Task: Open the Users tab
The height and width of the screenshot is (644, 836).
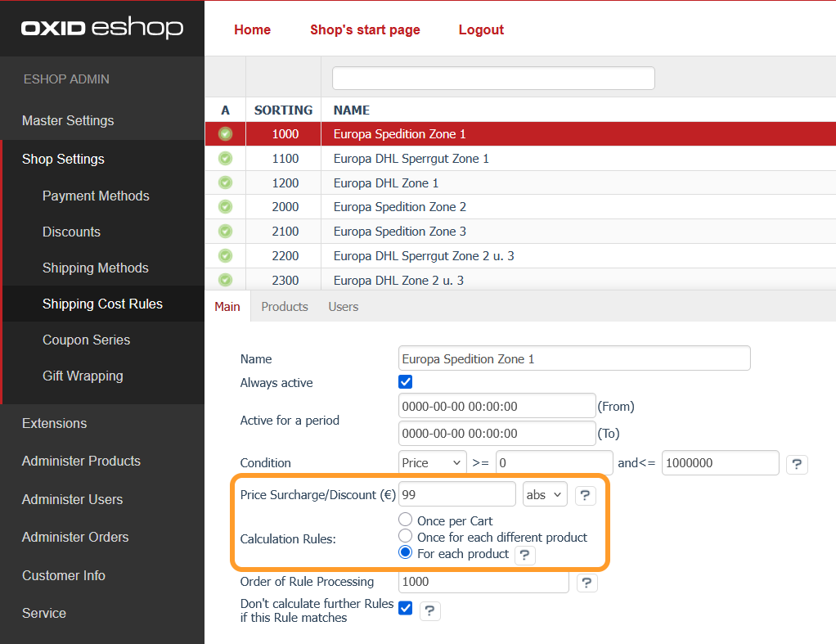Action: coord(343,307)
